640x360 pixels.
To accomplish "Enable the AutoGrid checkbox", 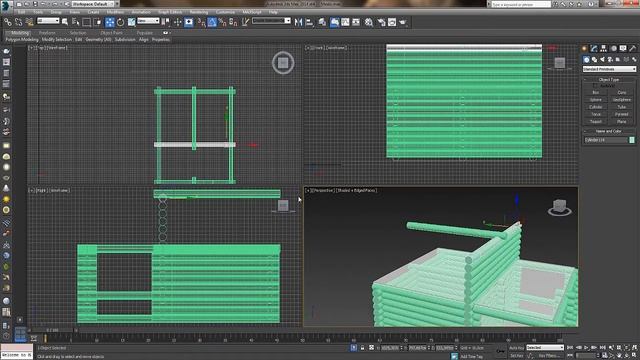I will click(595, 86).
